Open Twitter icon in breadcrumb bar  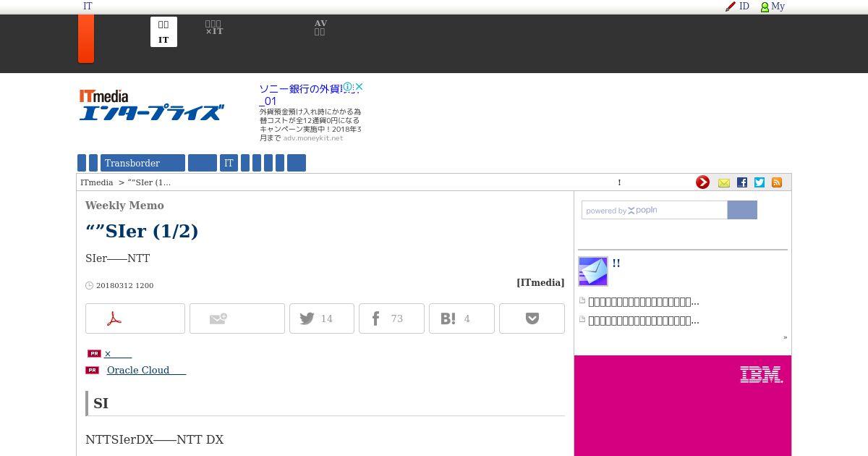(759, 182)
